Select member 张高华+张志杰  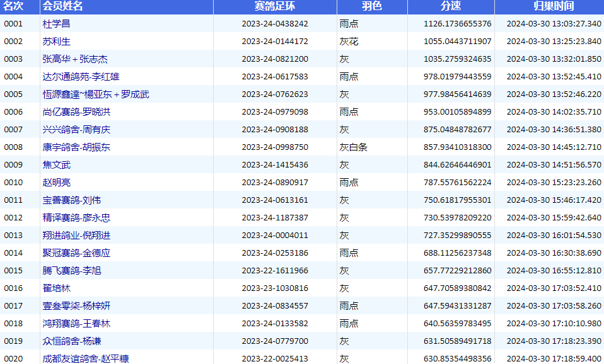point(74,59)
